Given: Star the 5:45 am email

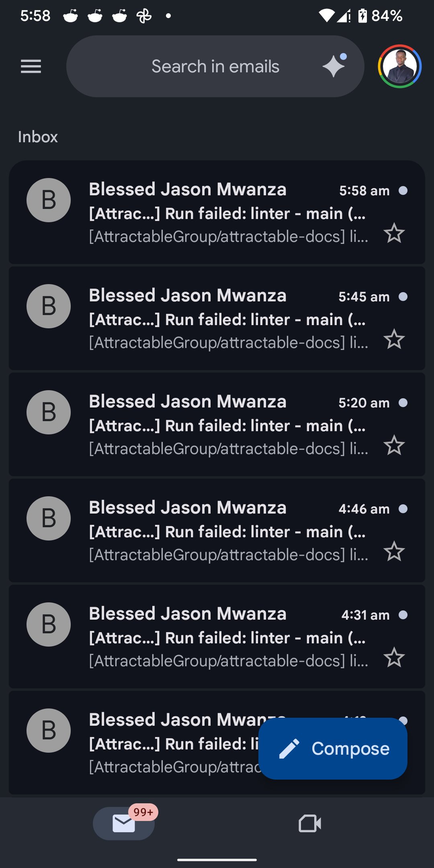Looking at the screenshot, I should (x=394, y=339).
